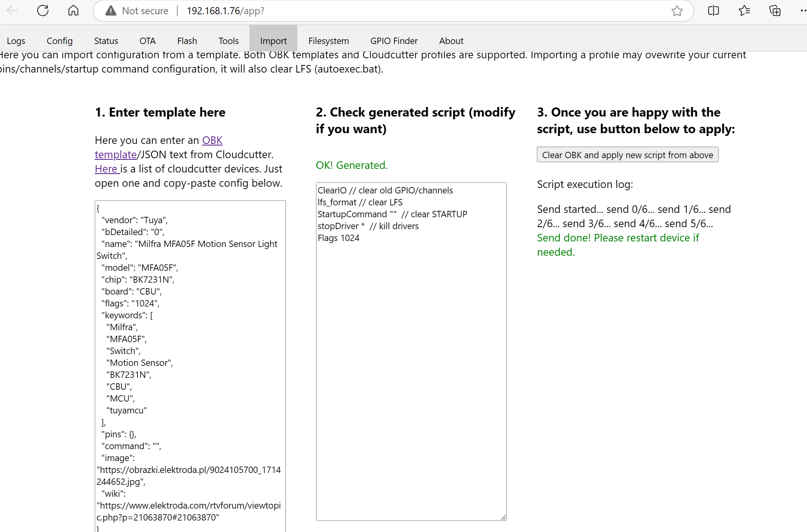Viewport: 807px width, 532px height.
Task: View Not secure site warning icon
Action: (111, 11)
